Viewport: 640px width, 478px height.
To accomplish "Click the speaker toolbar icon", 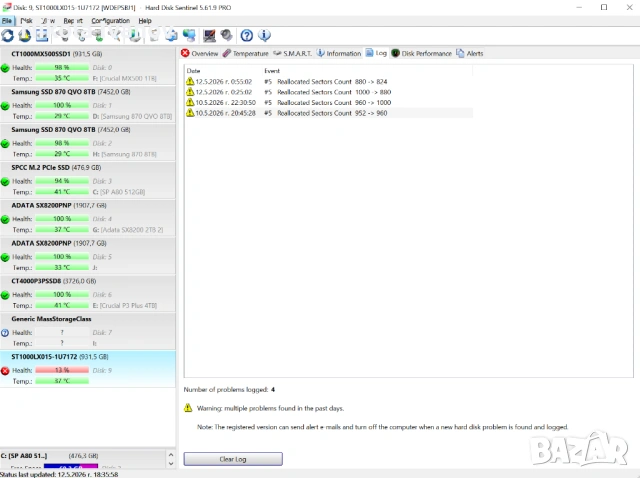I will click(226, 36).
